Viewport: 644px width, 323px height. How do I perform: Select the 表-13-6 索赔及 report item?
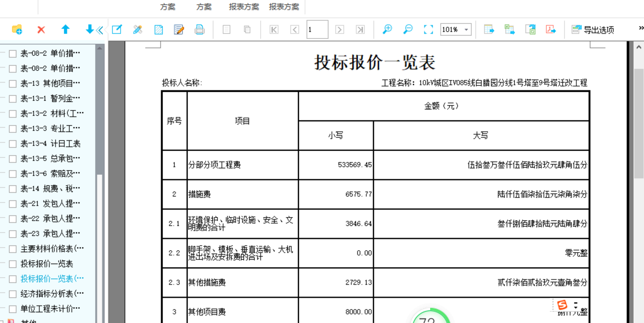point(50,174)
